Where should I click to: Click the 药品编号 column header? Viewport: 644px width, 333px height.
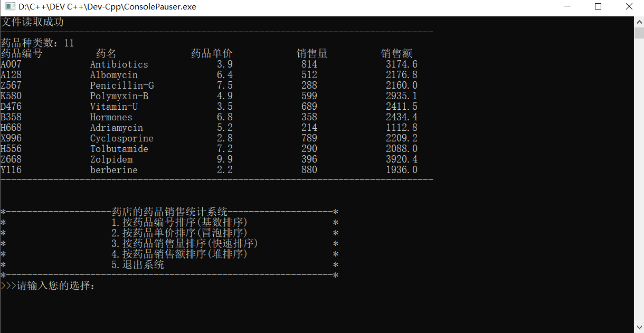(22, 54)
